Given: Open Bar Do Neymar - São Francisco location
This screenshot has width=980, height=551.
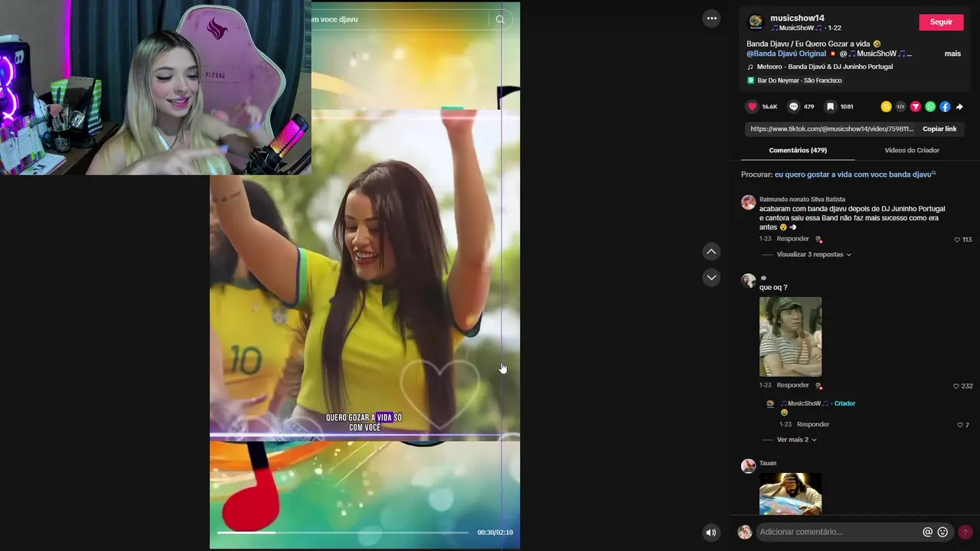Looking at the screenshot, I should tap(799, 80).
